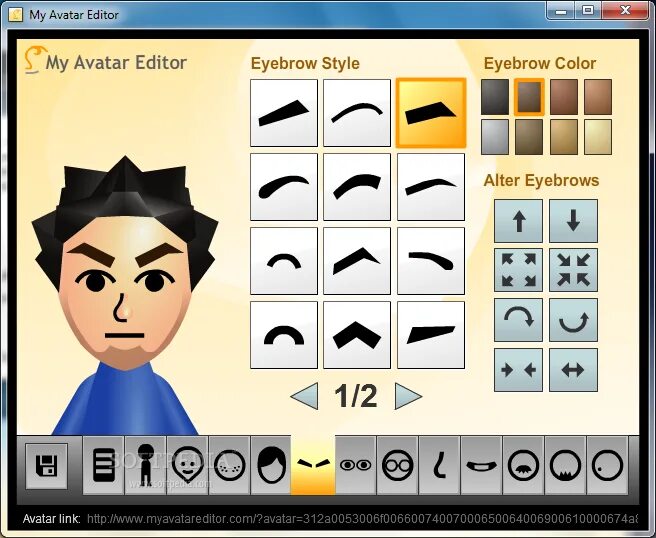Open the avatar list stack icon
656x538 pixels.
(103, 465)
